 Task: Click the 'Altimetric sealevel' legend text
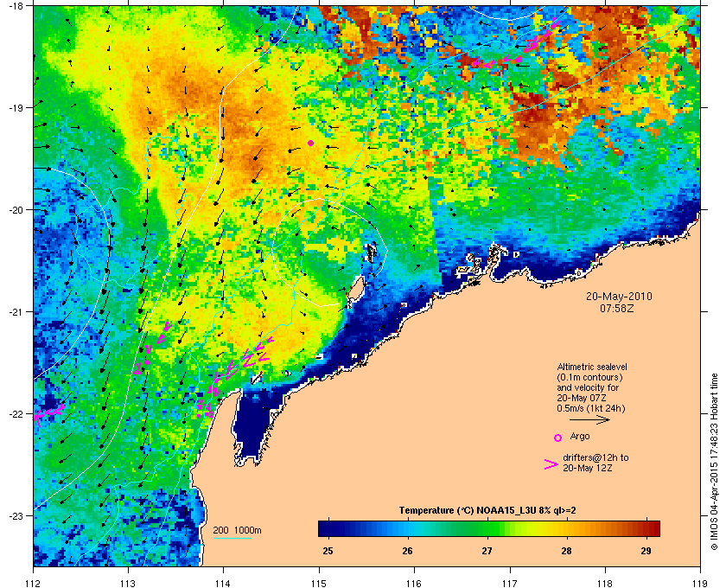592,367
